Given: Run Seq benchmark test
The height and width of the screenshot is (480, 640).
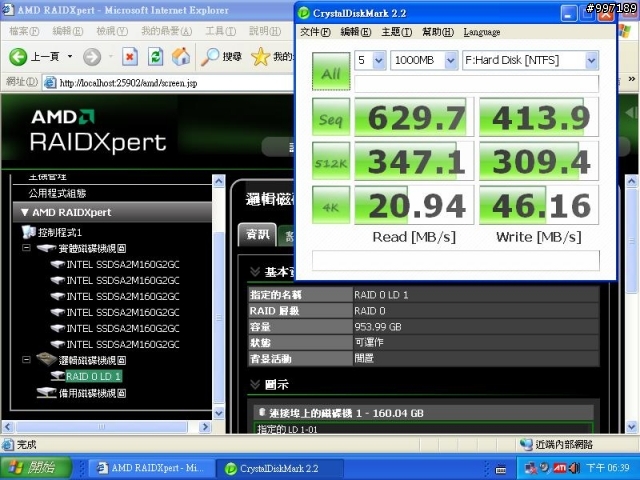Looking at the screenshot, I should 331,117.
